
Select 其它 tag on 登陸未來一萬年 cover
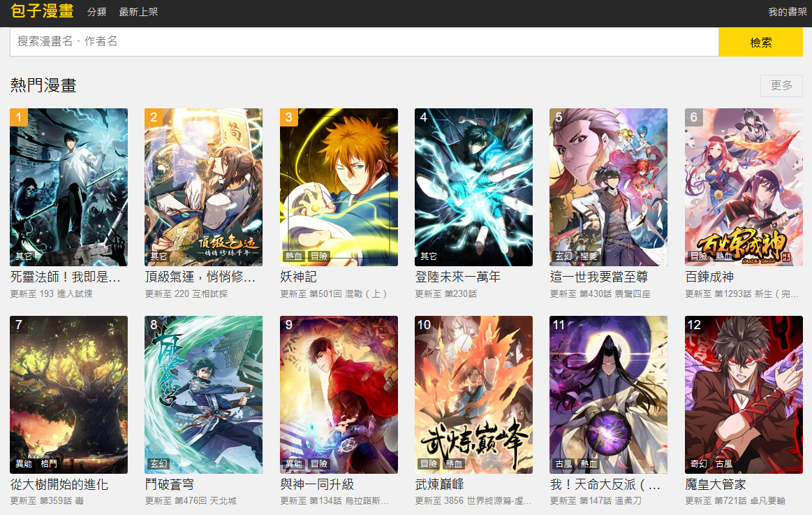[429, 256]
